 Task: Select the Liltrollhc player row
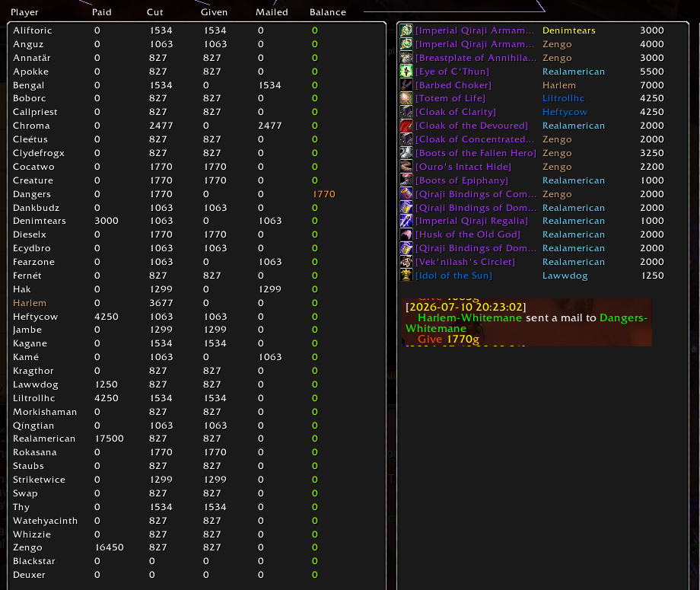196,398
